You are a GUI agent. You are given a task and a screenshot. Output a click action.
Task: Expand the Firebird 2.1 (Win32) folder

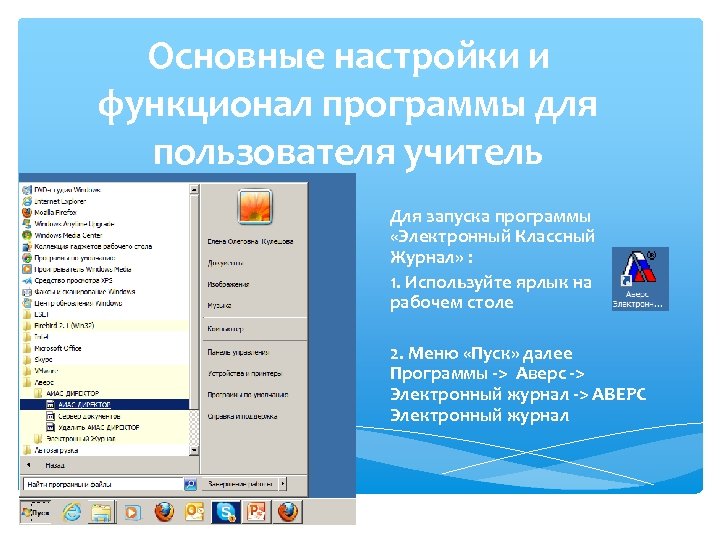click(x=58, y=325)
